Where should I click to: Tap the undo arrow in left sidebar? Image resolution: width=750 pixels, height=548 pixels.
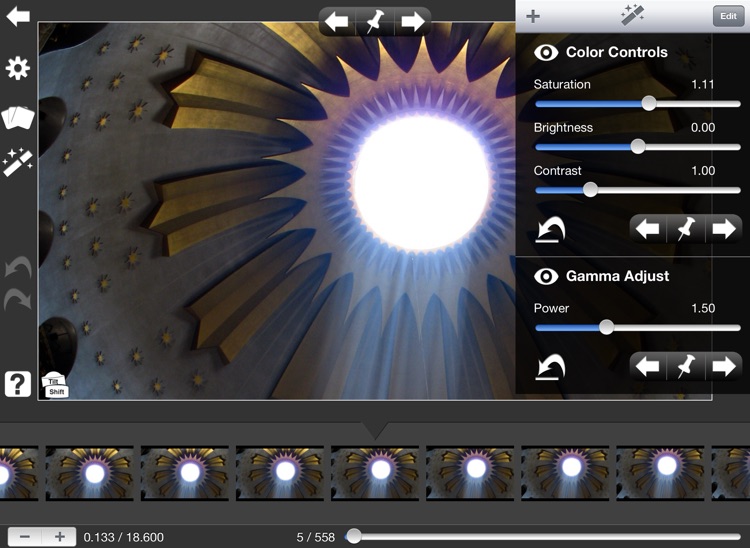[18, 267]
